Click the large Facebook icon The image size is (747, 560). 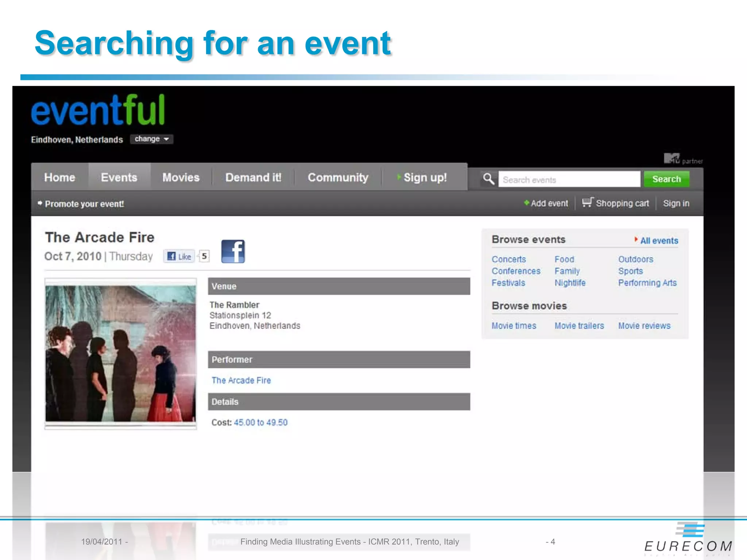(x=233, y=252)
